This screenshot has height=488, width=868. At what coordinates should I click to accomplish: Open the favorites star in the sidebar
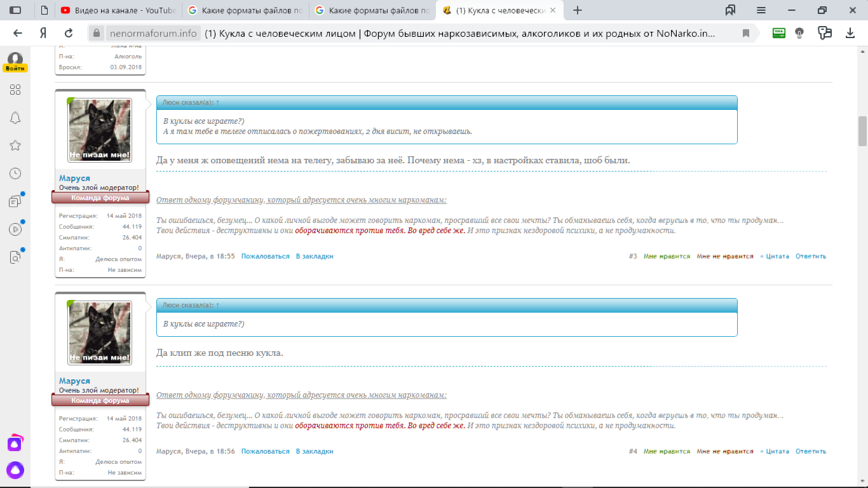(15, 146)
